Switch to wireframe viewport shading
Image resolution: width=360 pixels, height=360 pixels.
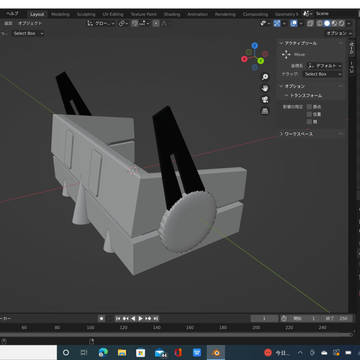coord(319,23)
